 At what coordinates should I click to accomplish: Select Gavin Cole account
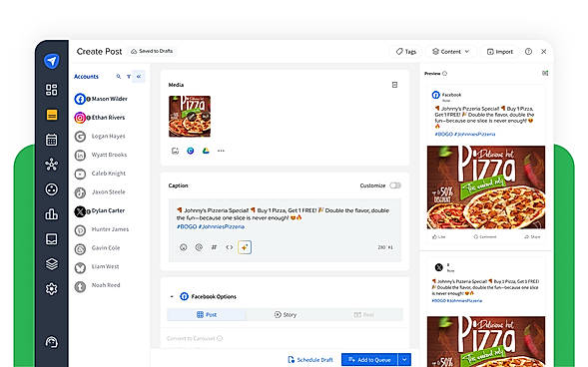(98, 248)
